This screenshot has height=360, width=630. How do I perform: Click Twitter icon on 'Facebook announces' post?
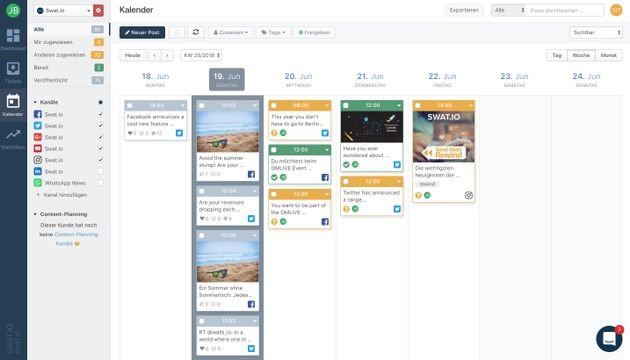179,133
